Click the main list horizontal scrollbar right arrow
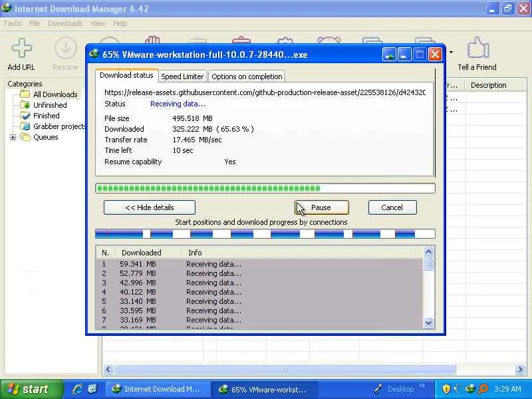The image size is (532, 399). [x=520, y=369]
